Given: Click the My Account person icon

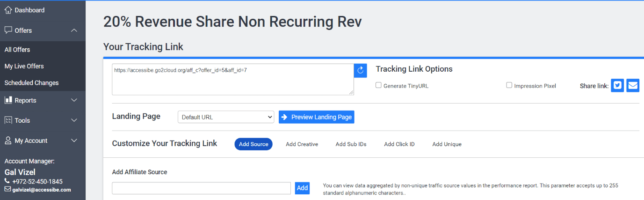Looking at the screenshot, I should [8, 141].
